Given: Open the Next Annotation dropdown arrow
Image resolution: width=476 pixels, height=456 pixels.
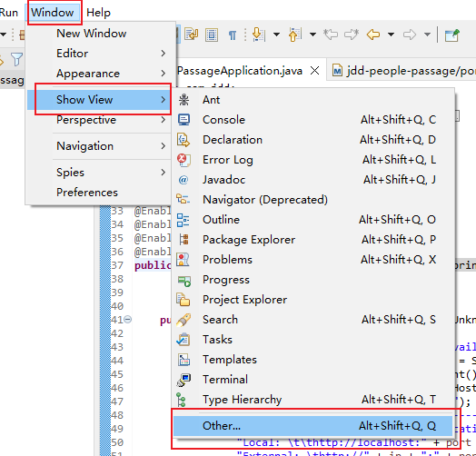Looking at the screenshot, I should pos(276,35).
